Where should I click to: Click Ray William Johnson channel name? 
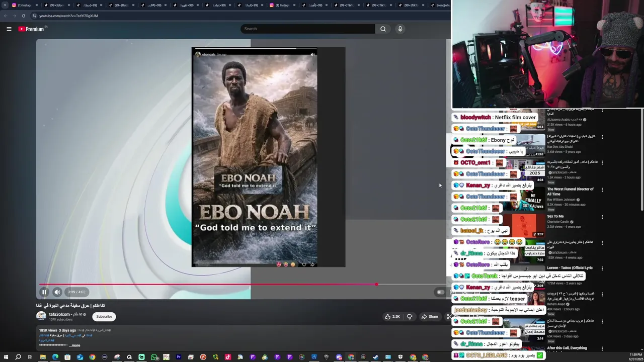click(x=562, y=200)
